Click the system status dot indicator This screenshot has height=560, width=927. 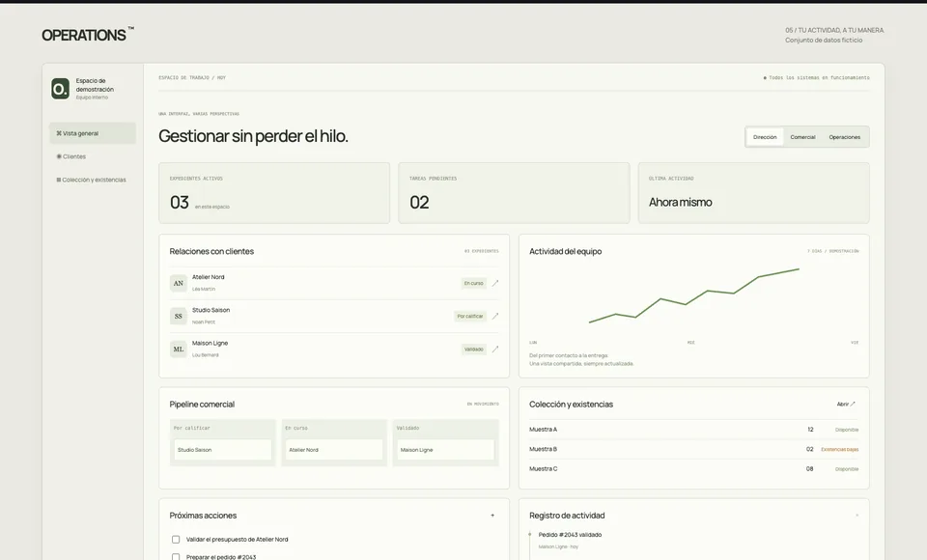765,78
